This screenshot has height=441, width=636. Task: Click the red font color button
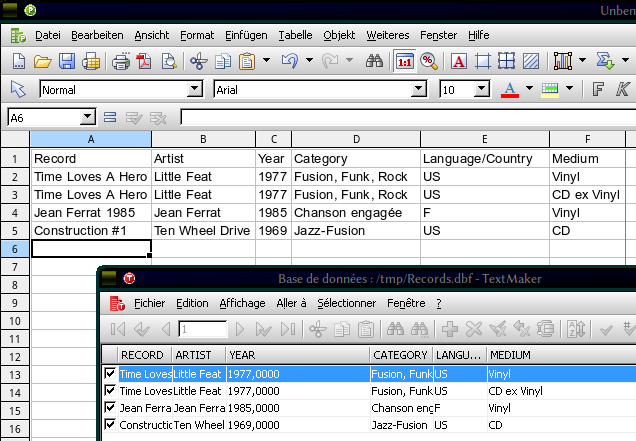509,89
